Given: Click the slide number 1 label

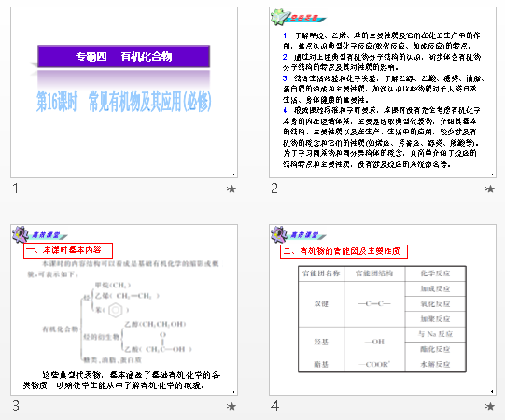Looking at the screenshot, I should (16, 189).
